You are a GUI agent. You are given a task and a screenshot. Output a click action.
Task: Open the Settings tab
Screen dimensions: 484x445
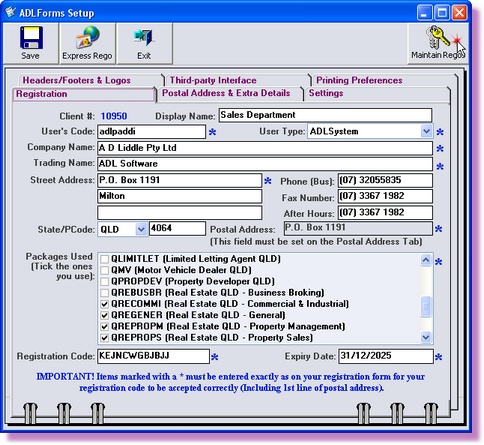pos(326,93)
